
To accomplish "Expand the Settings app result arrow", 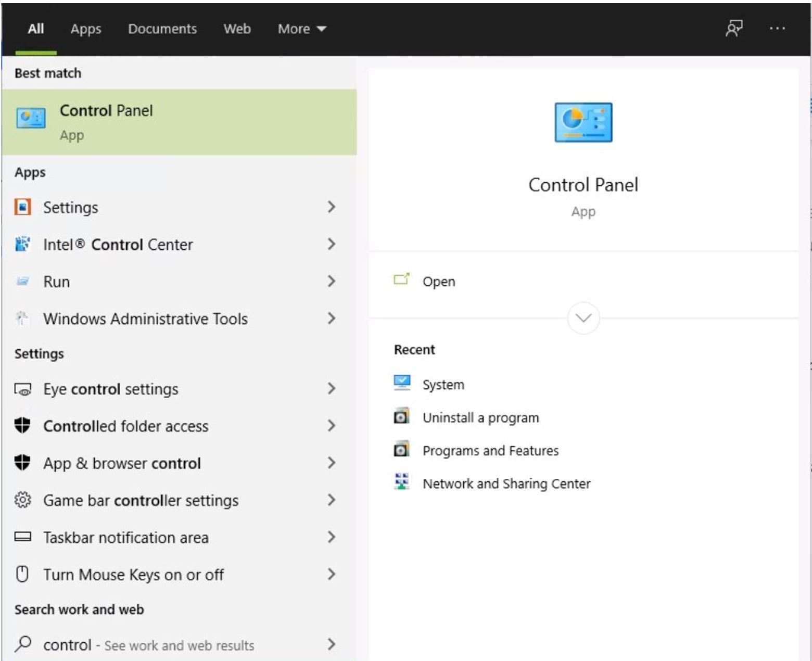I will 332,207.
